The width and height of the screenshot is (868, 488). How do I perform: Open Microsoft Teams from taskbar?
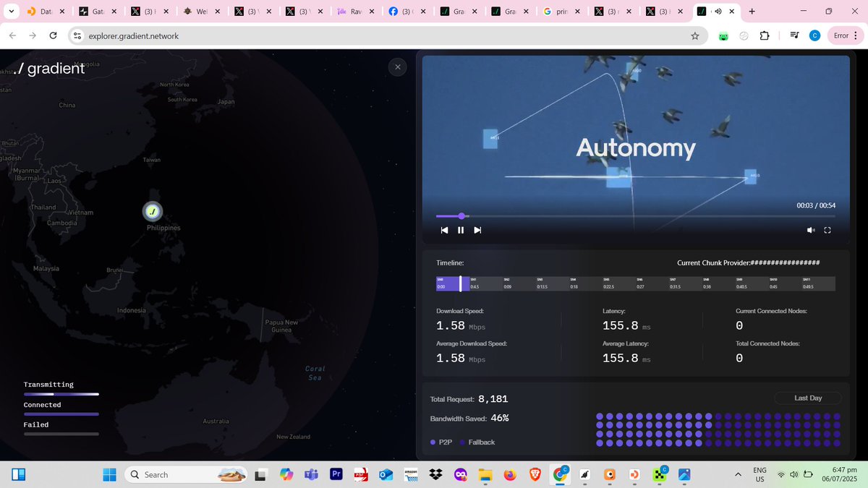pos(311,474)
